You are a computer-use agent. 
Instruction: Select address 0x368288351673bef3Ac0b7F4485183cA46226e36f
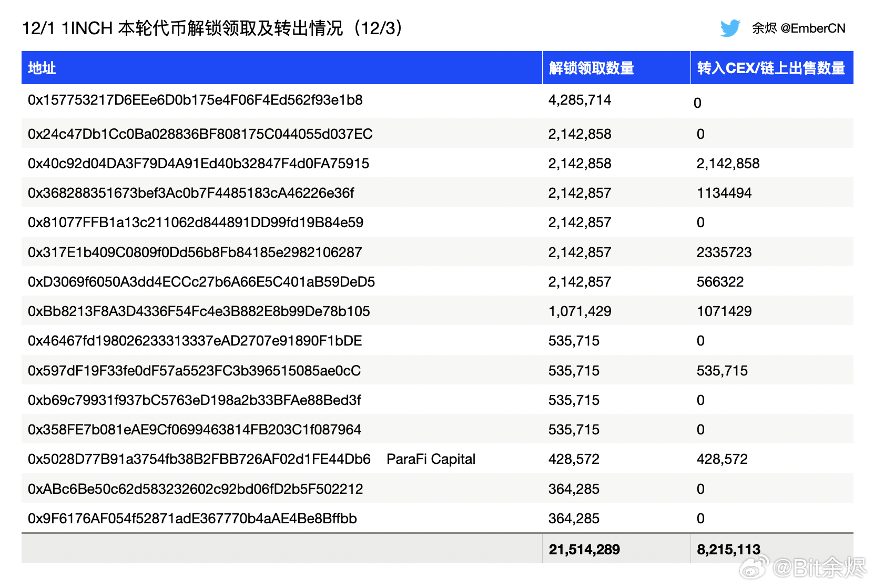191,193
